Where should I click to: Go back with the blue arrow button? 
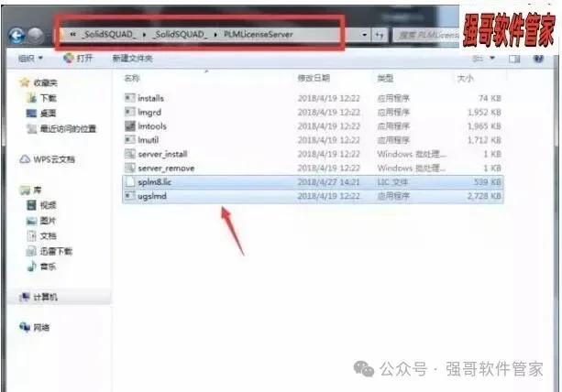17,35
